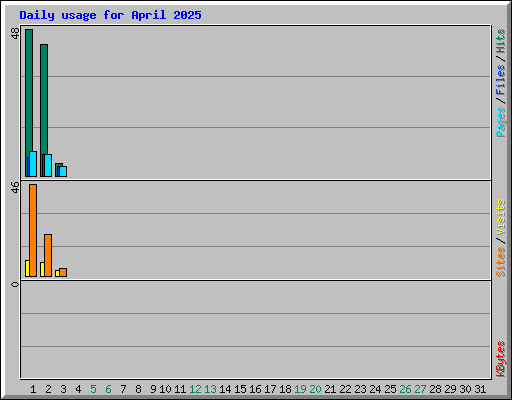Click the day 15 axis label
This screenshot has height=400, width=512.
[x=240, y=389]
